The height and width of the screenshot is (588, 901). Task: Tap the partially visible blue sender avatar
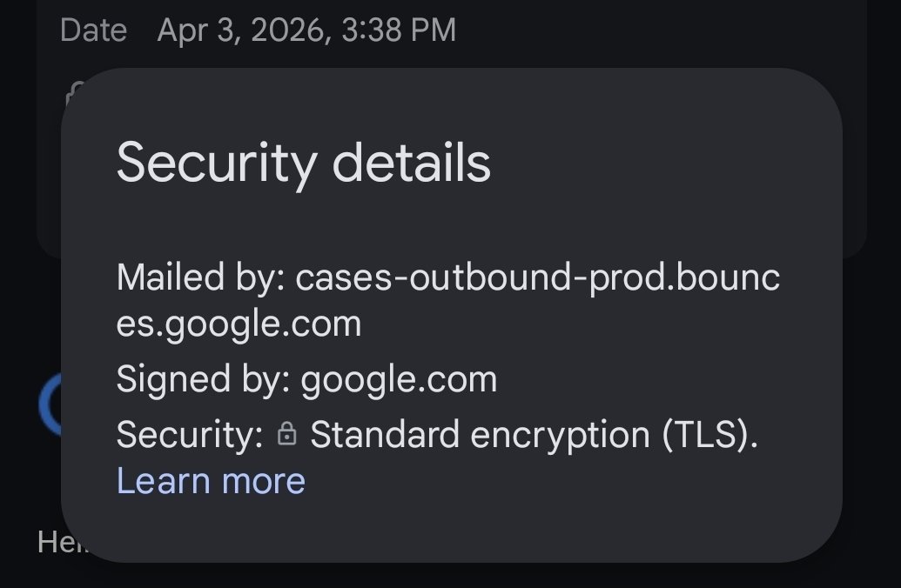49,407
